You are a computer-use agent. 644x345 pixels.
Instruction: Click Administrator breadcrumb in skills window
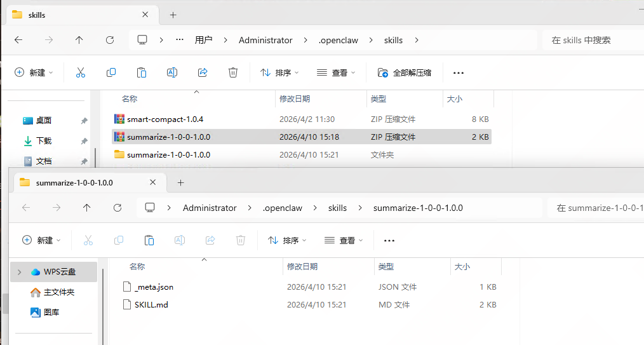(x=265, y=40)
